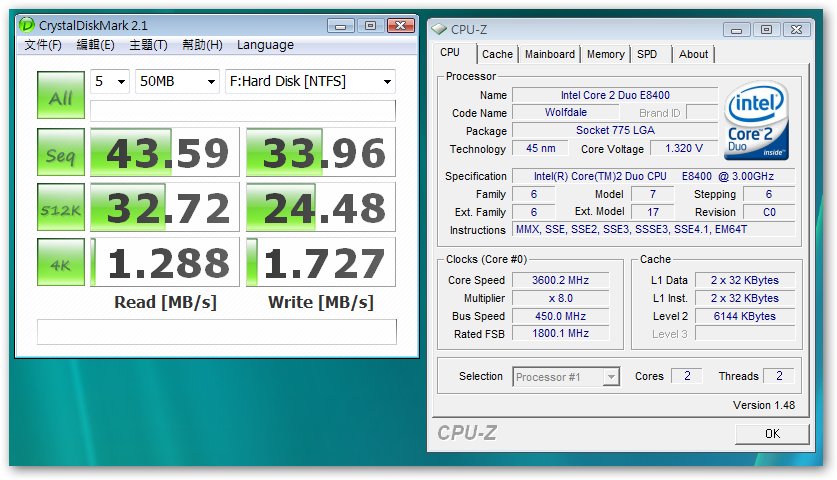Click the CrystalDiskMark title bar icon
This screenshot has height=480, width=837.
coord(27,25)
